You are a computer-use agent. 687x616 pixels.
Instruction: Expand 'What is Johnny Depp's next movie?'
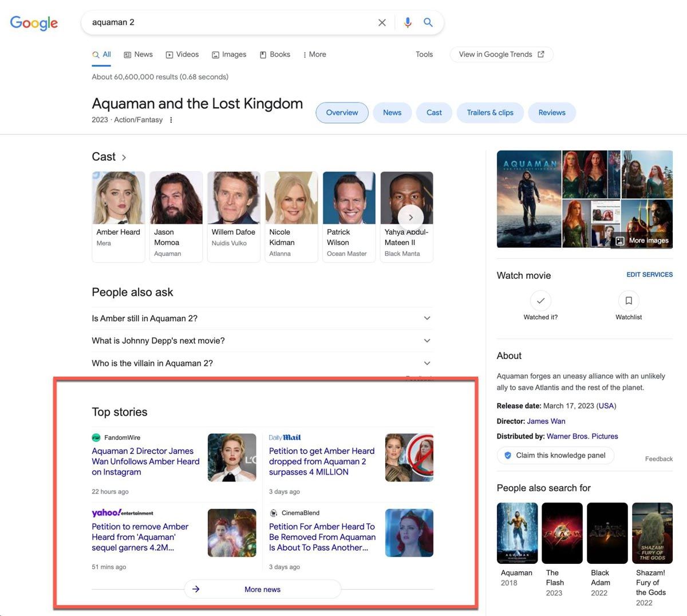click(x=262, y=341)
